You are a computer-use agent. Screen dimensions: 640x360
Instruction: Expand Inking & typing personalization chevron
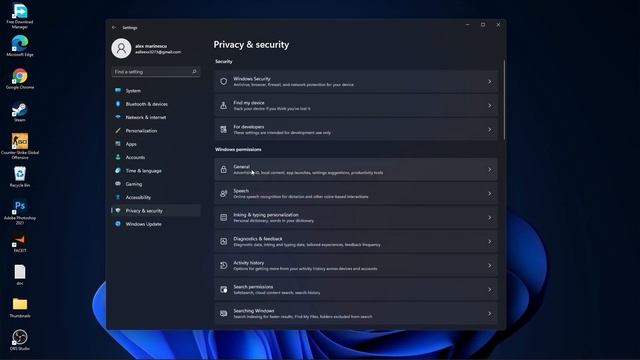[489, 218]
